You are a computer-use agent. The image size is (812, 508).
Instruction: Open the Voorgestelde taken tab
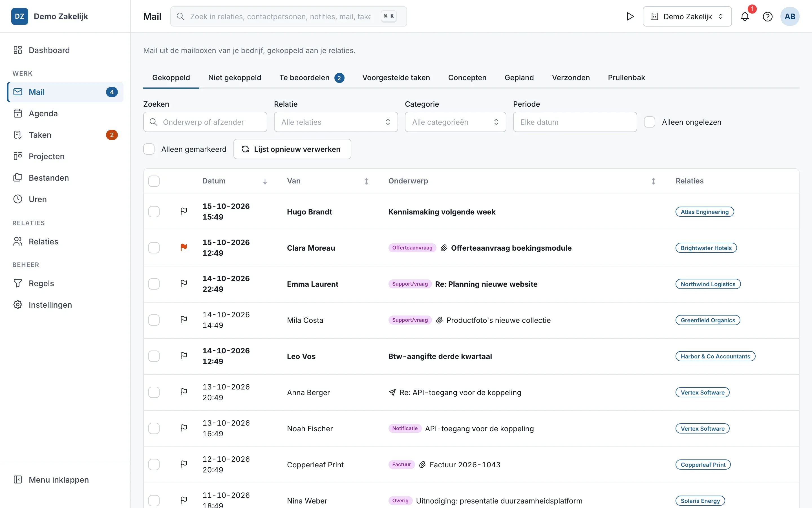pyautogui.click(x=396, y=78)
